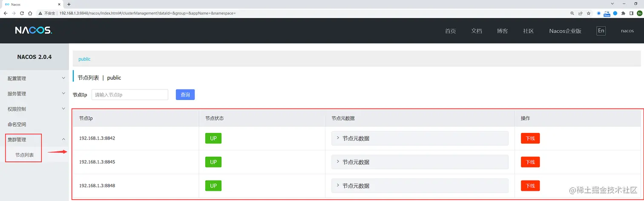Click the blue 查询 button

point(185,95)
